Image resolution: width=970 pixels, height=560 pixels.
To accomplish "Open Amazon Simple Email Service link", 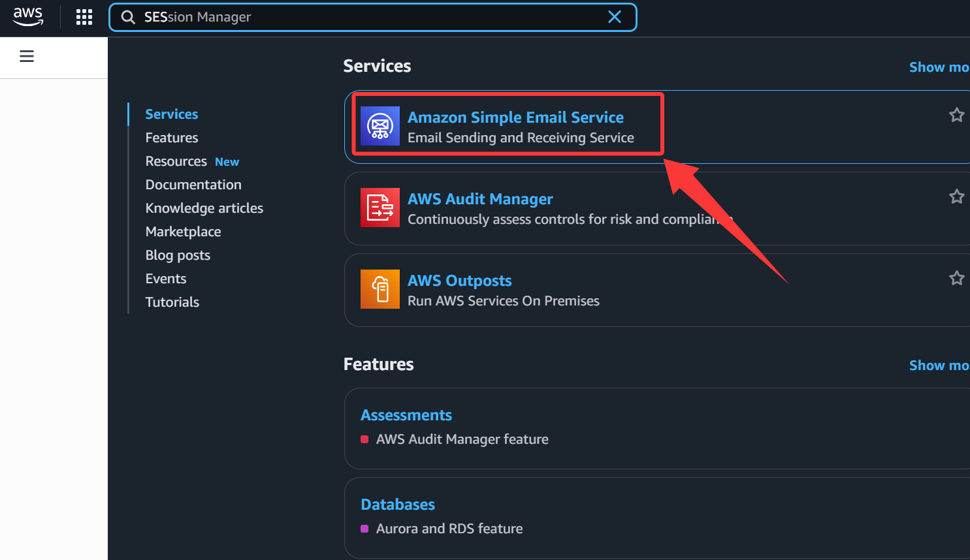I will [x=515, y=117].
